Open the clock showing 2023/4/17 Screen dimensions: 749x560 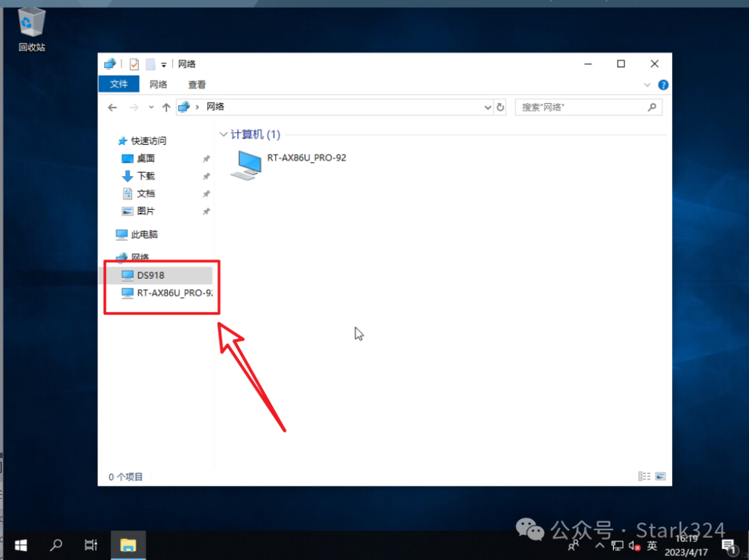coord(687,545)
